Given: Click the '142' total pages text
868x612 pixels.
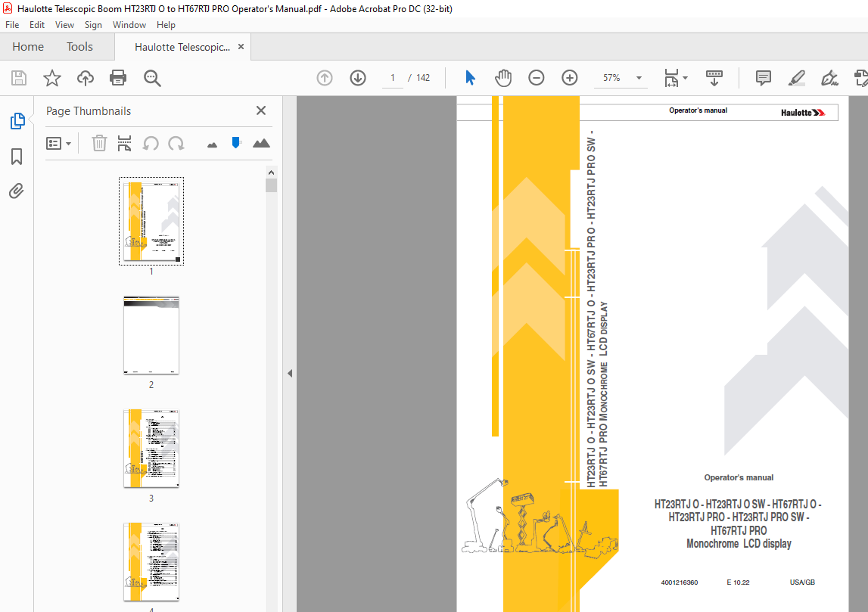Looking at the screenshot, I should point(423,78).
